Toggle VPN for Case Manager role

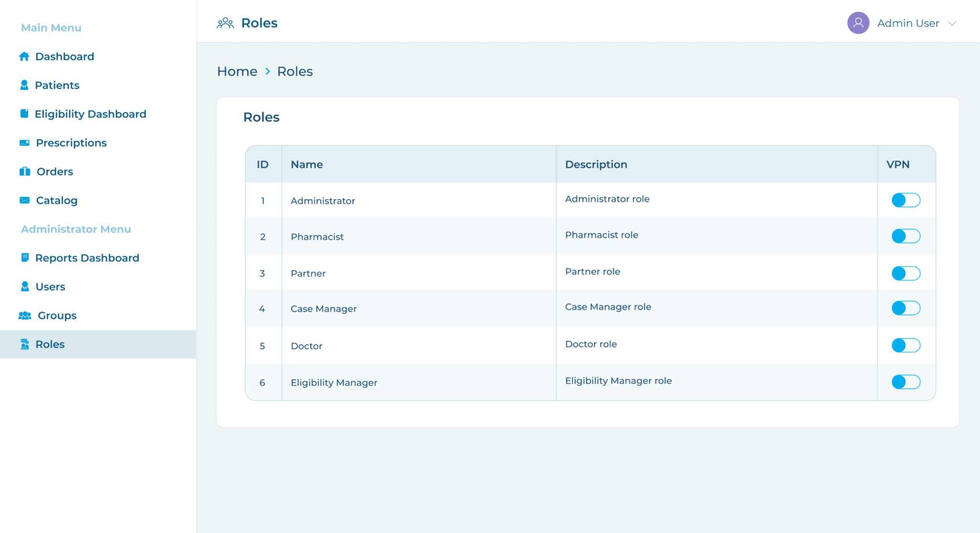906,308
